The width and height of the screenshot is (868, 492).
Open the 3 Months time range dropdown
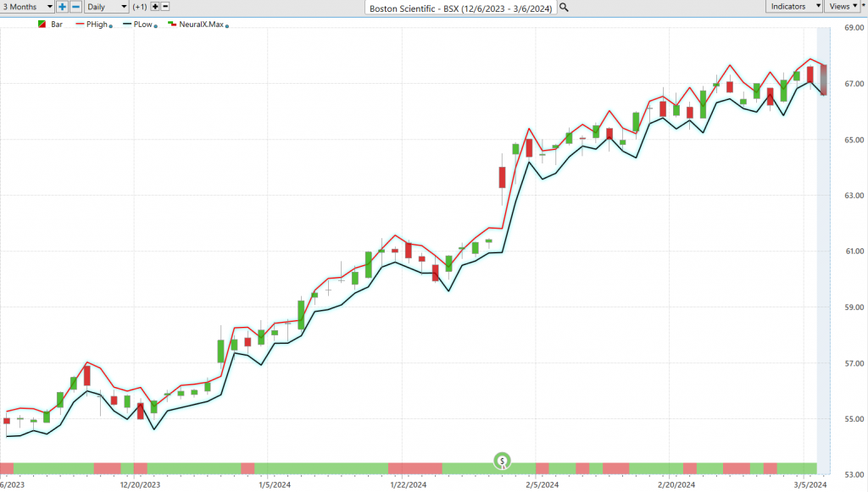coord(26,7)
